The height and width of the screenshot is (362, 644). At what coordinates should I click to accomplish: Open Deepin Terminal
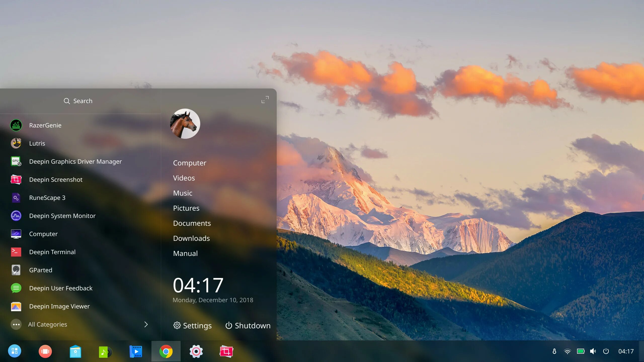[x=52, y=252]
